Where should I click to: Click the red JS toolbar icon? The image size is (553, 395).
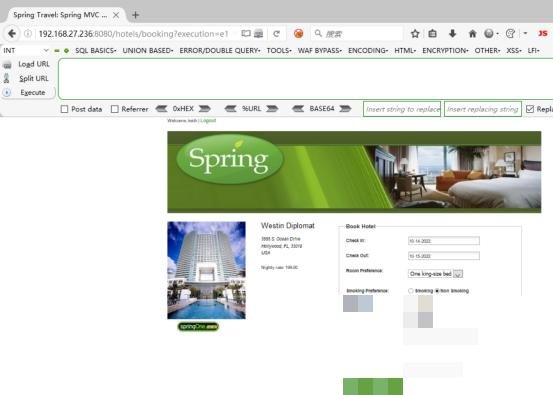(x=543, y=34)
